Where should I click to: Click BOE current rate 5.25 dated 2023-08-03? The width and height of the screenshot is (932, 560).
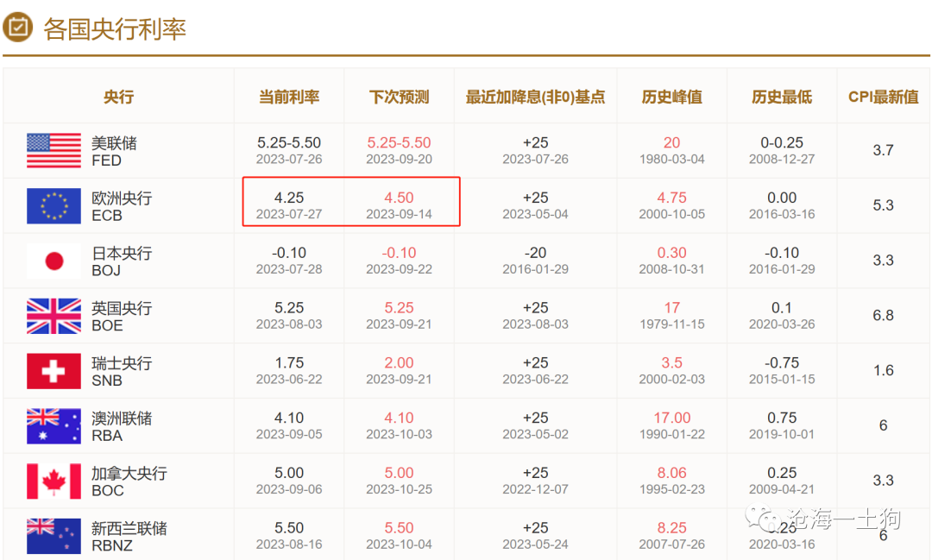(x=289, y=316)
